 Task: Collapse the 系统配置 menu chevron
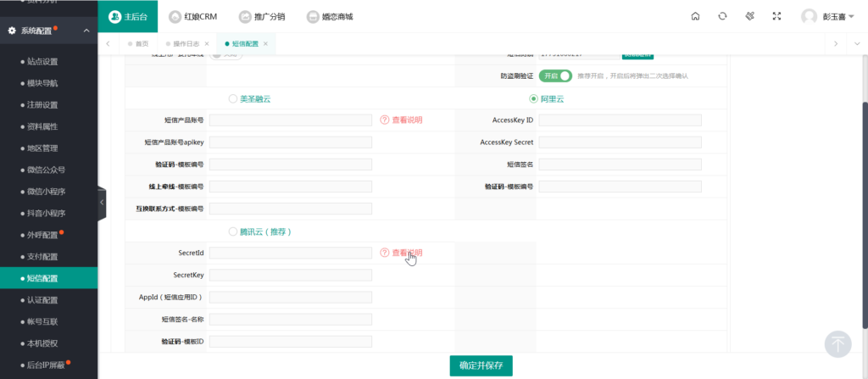pyautogui.click(x=86, y=31)
